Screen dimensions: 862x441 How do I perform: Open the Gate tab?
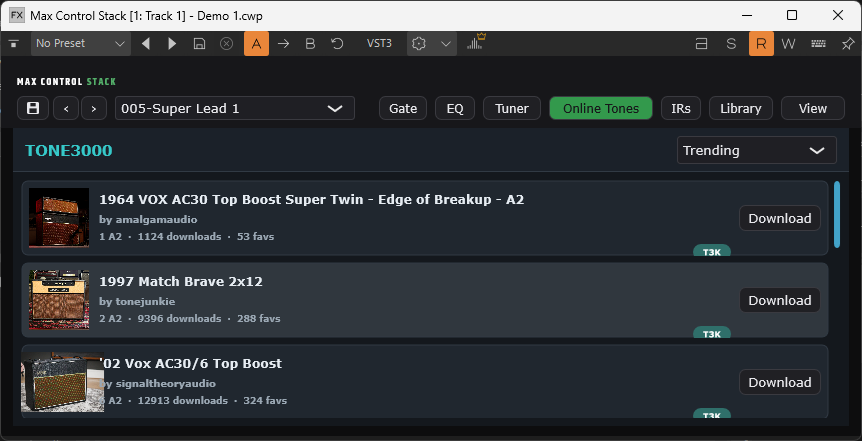coord(403,108)
